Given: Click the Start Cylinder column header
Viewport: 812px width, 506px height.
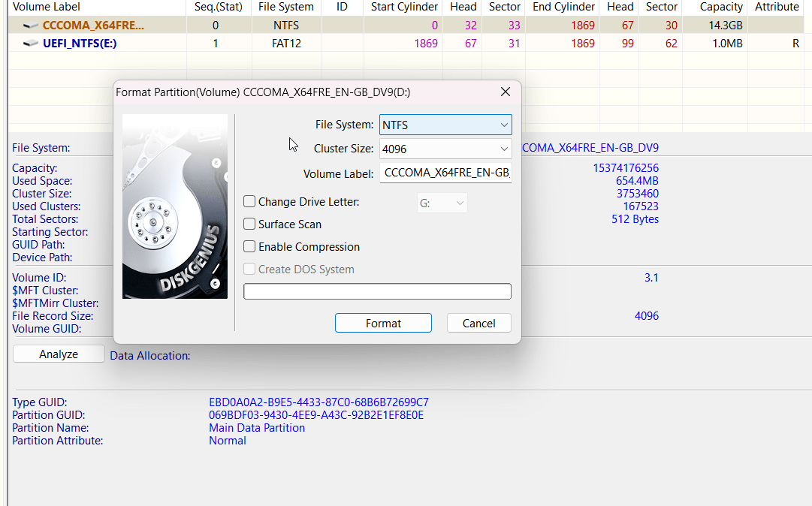Looking at the screenshot, I should click(x=404, y=7).
